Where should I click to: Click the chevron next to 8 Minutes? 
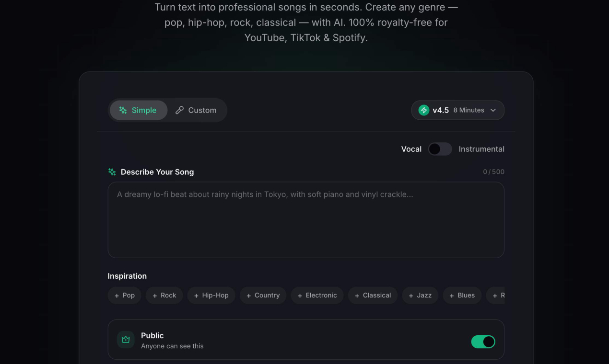point(493,110)
